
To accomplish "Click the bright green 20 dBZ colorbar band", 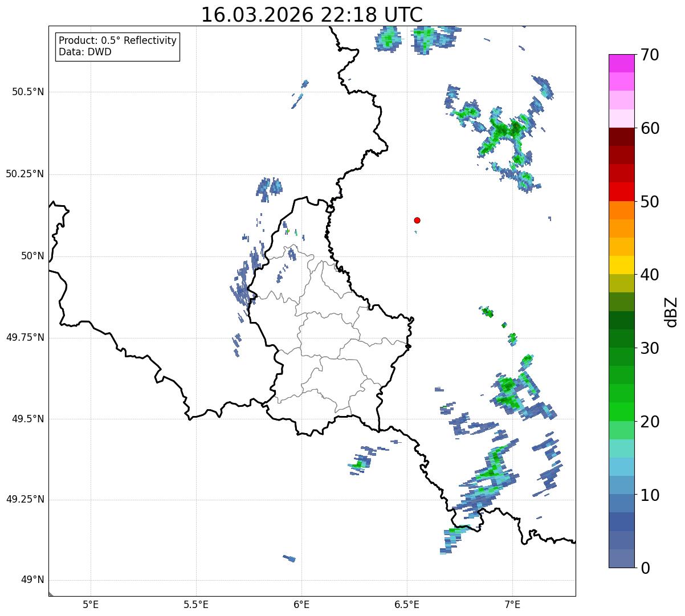I will [621, 412].
